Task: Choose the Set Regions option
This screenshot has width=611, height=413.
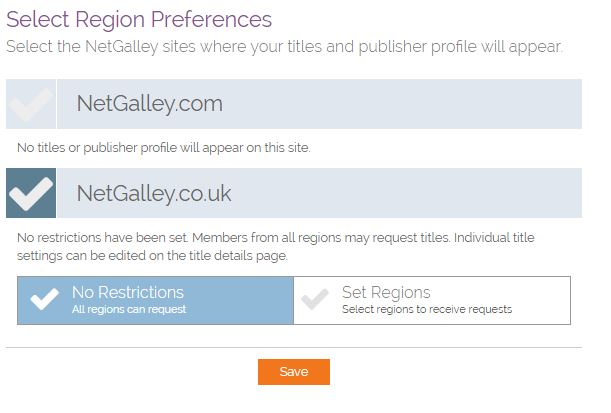Action: (x=432, y=300)
